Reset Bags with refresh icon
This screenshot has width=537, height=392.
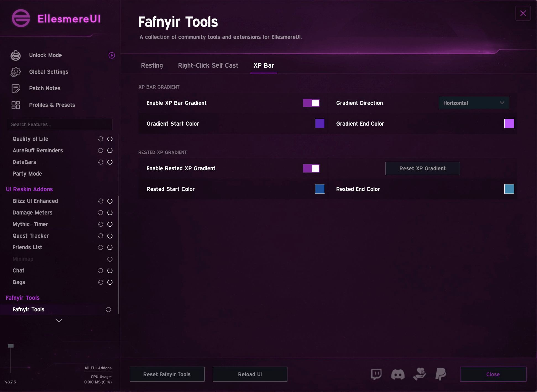point(101,282)
